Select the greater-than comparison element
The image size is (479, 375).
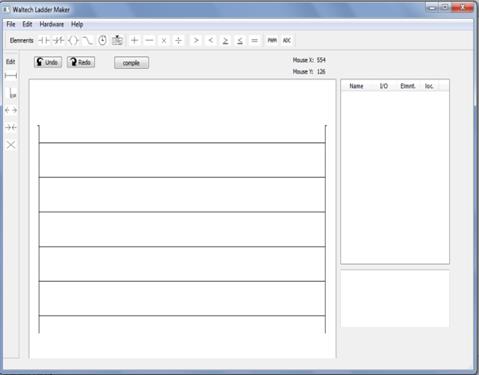coord(196,41)
